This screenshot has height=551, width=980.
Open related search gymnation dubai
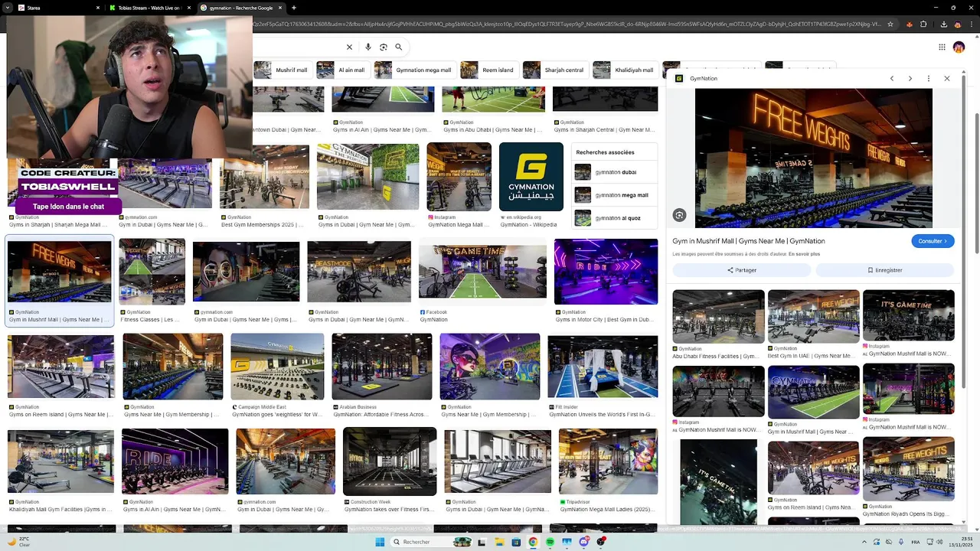[x=615, y=172]
